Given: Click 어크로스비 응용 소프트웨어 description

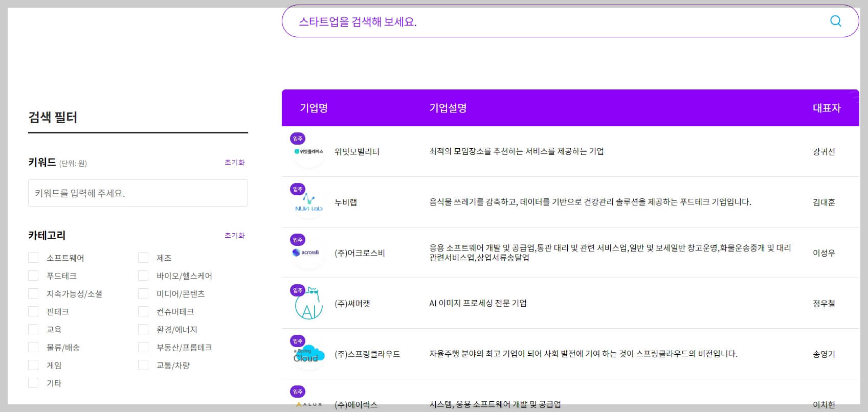Looking at the screenshot, I should tap(610, 253).
